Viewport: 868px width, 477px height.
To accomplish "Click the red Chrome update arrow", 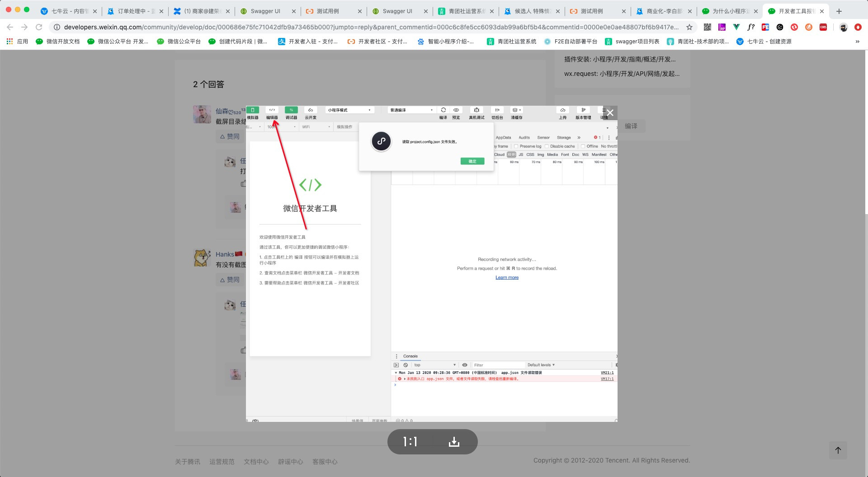I will pyautogui.click(x=858, y=27).
